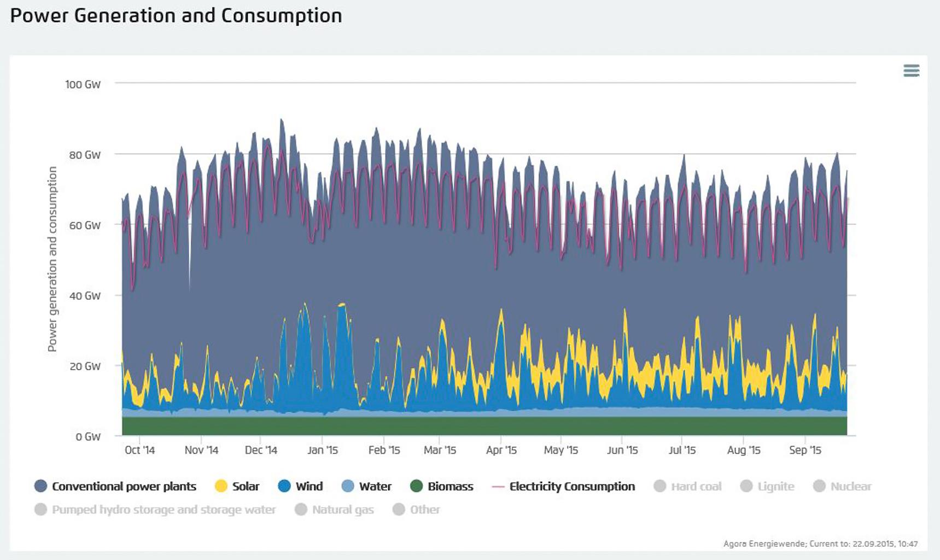Click the grey Other legend dot
Screen dimensions: 940x560
click(x=399, y=510)
